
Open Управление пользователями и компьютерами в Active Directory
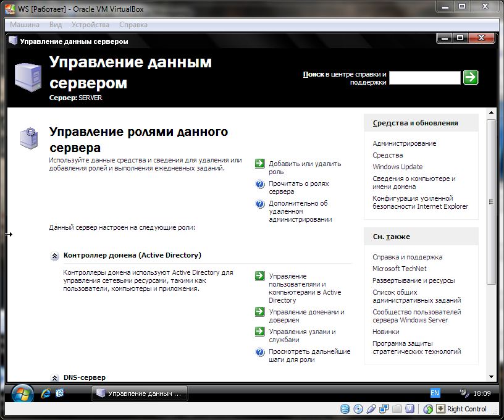tap(304, 288)
